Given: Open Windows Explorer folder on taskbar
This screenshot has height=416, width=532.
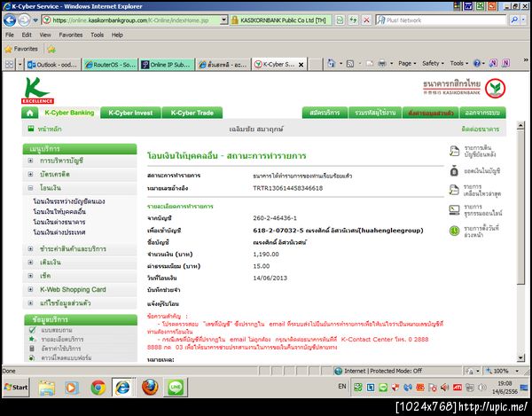Looking at the screenshot, I should pos(46,388).
